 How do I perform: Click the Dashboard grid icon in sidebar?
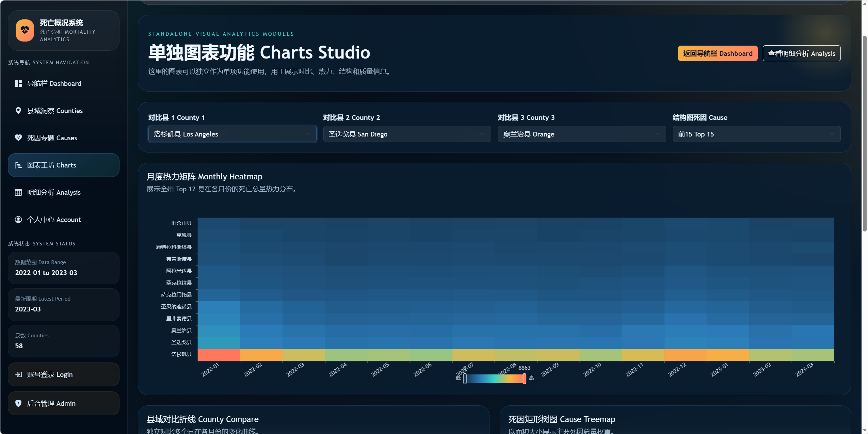18,83
